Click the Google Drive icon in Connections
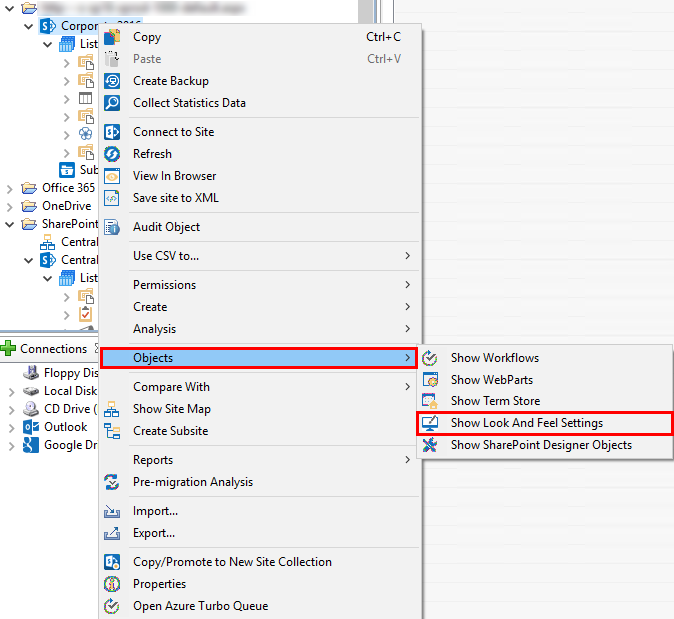 (x=31, y=445)
